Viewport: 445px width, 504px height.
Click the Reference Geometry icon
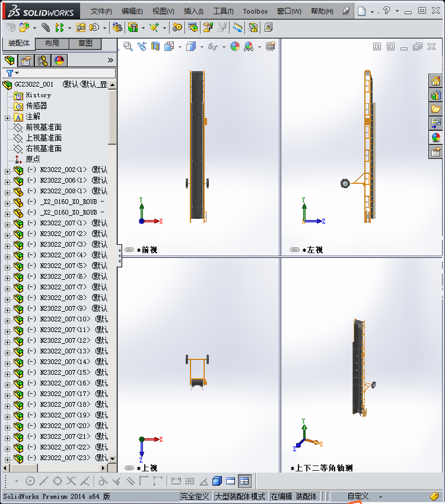tap(155, 27)
